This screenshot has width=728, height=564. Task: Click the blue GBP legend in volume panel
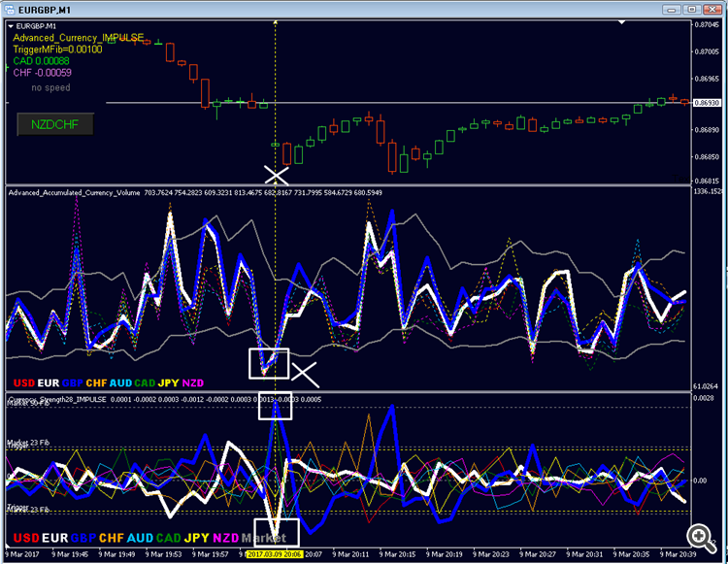click(73, 383)
